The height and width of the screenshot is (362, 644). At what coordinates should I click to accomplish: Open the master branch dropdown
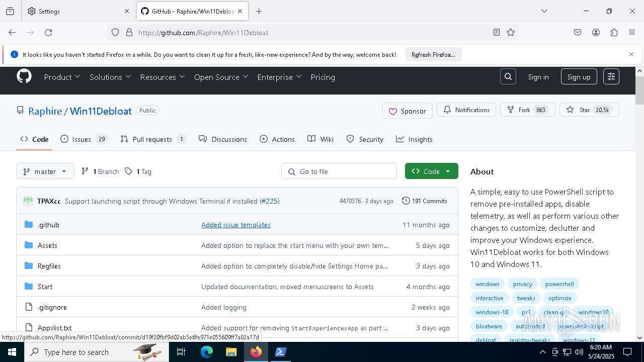coord(45,171)
